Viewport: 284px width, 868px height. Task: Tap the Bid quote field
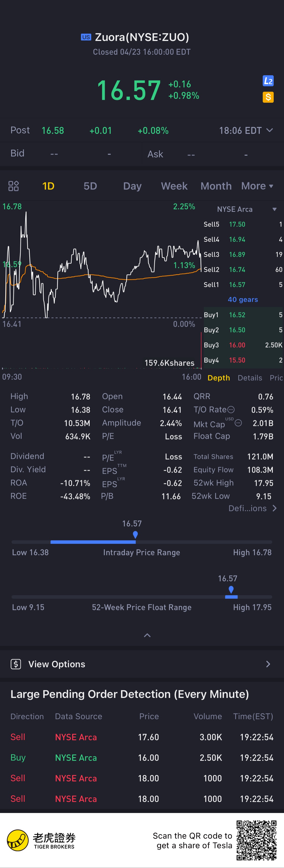pyautogui.click(x=71, y=154)
